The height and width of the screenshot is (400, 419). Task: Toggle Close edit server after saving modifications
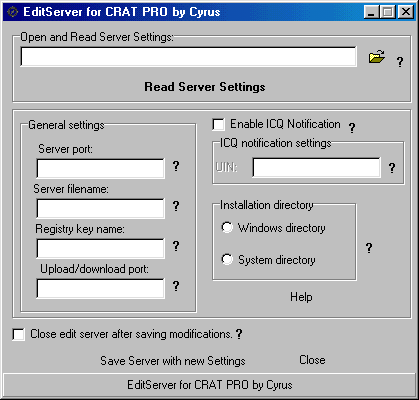18,334
